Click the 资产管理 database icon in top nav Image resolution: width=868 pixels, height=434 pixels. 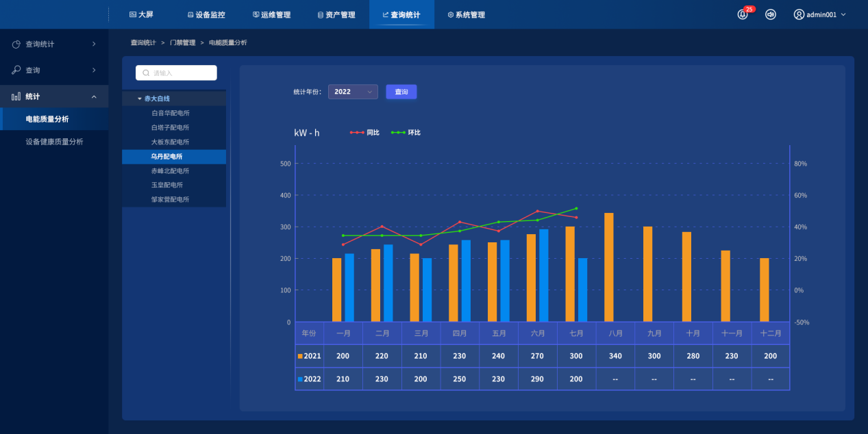[321, 14]
